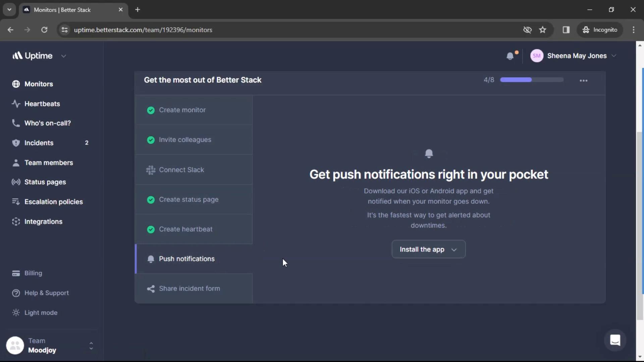Viewport: 644px width, 362px height.
Task: Click the Install the app button
Action: tap(428, 249)
